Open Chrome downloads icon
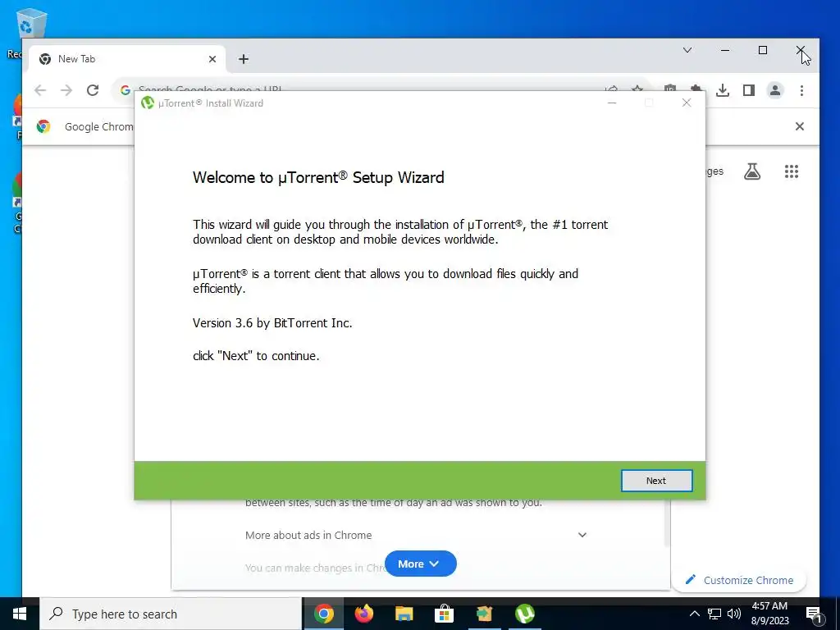This screenshot has height=630, width=840. [x=722, y=90]
